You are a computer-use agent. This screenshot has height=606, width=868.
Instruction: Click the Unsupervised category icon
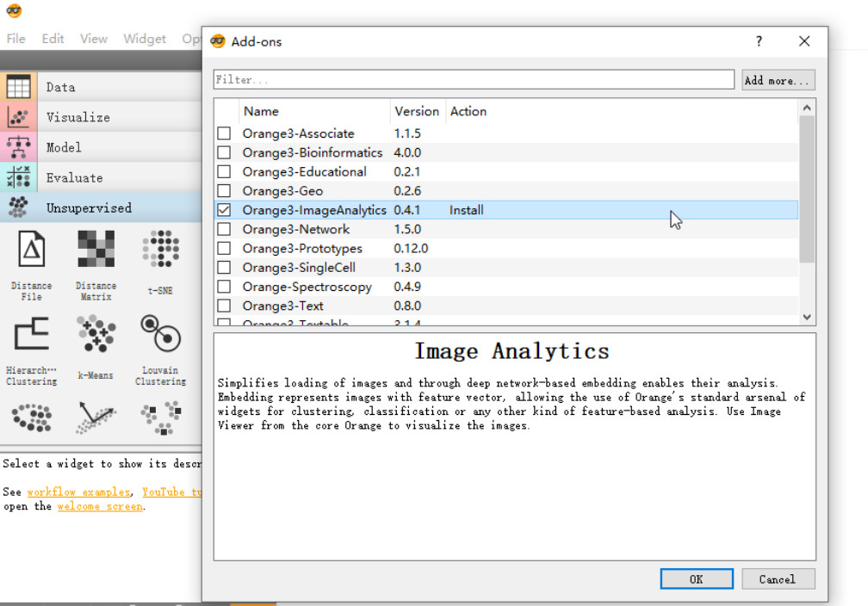point(18,207)
